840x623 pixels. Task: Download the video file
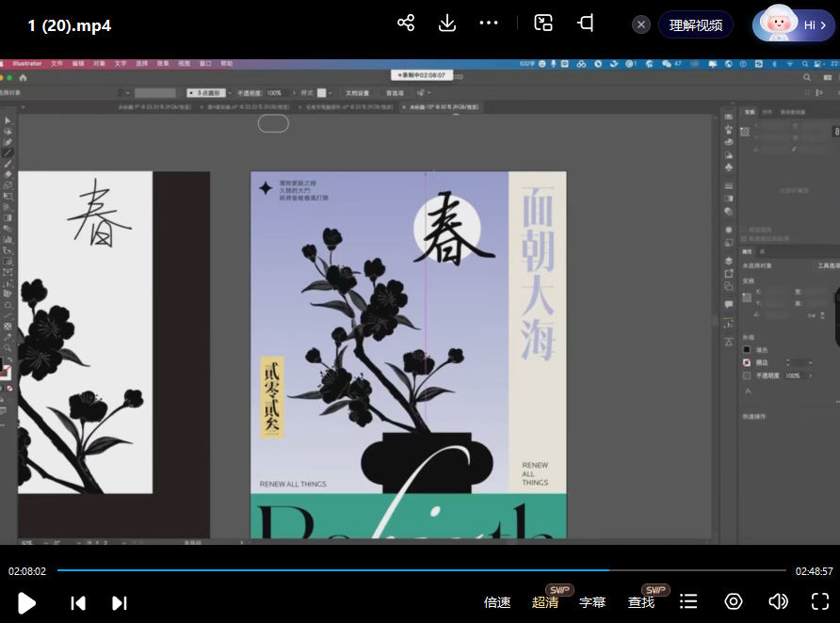click(447, 24)
